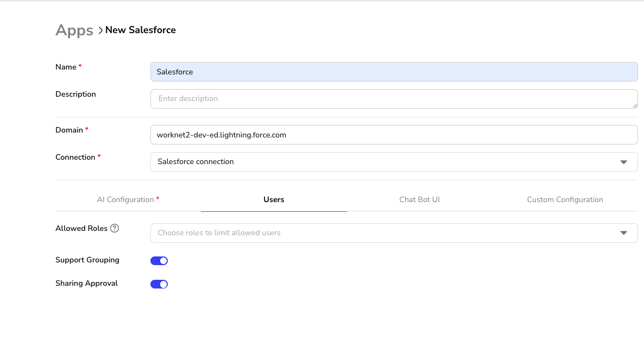
Task: Click the Support Grouping label
Action: (87, 260)
